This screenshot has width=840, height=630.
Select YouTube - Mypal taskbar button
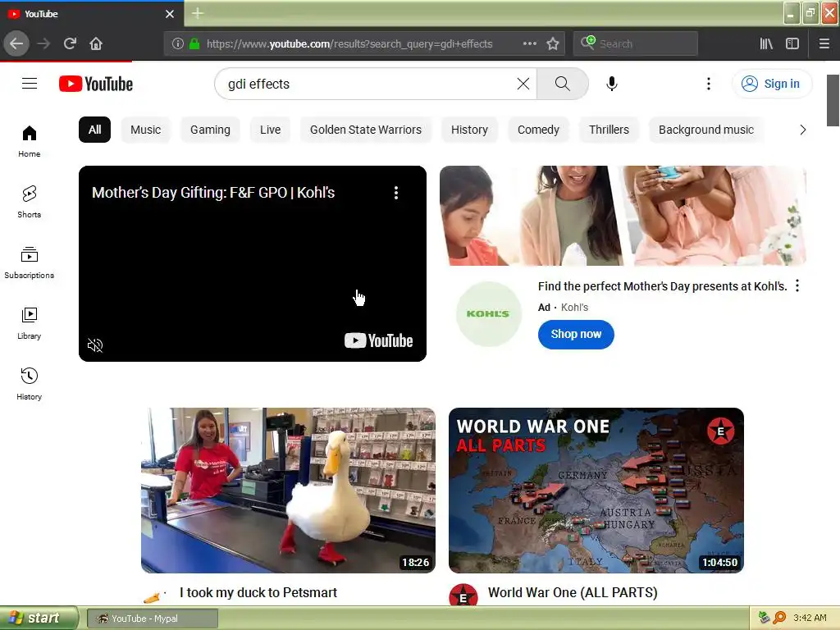[x=152, y=619]
